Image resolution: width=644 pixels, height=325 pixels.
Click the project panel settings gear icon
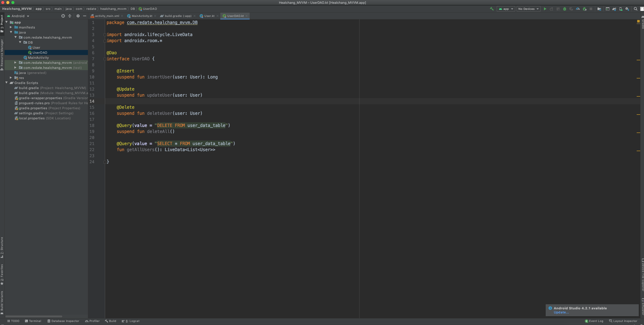pyautogui.click(x=78, y=16)
